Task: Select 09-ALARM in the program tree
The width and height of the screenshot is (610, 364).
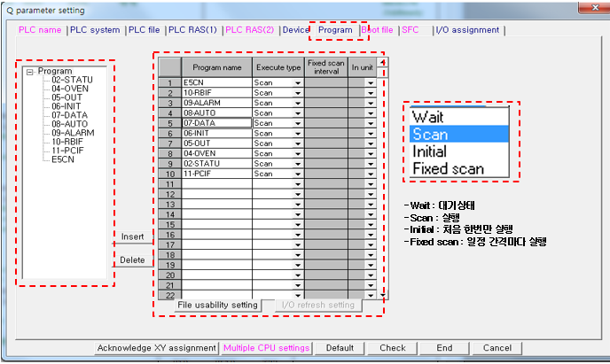Action: pyautogui.click(x=73, y=133)
